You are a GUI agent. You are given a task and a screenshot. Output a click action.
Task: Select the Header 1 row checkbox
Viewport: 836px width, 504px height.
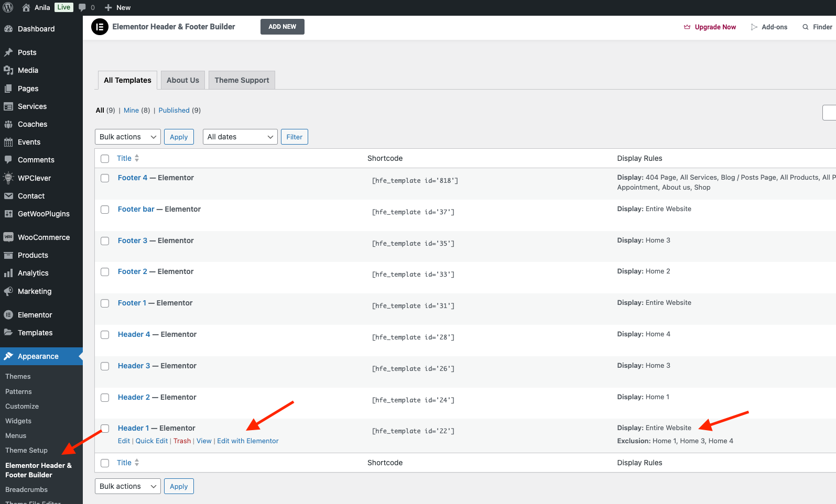tap(105, 429)
